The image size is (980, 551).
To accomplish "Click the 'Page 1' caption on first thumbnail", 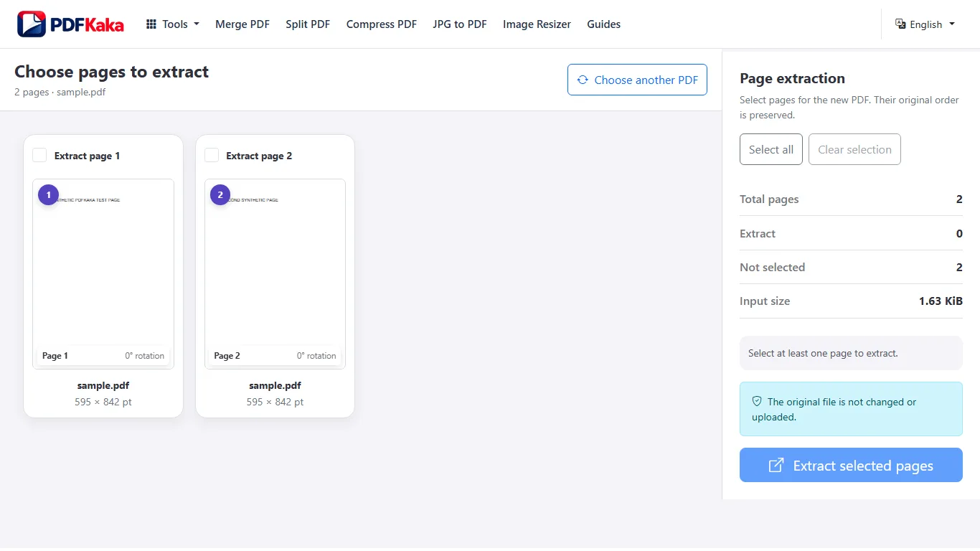I will tap(55, 356).
